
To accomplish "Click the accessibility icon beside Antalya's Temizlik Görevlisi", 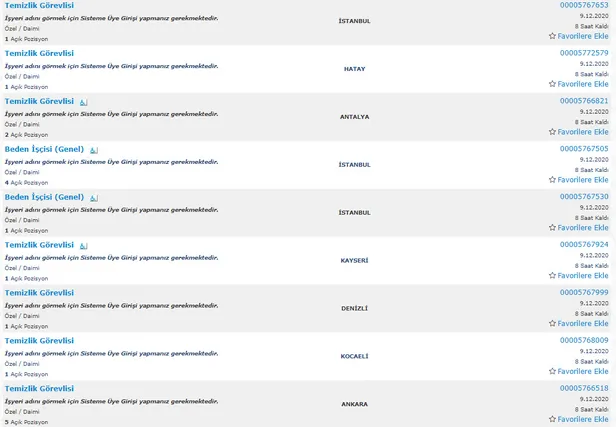I will point(83,102).
